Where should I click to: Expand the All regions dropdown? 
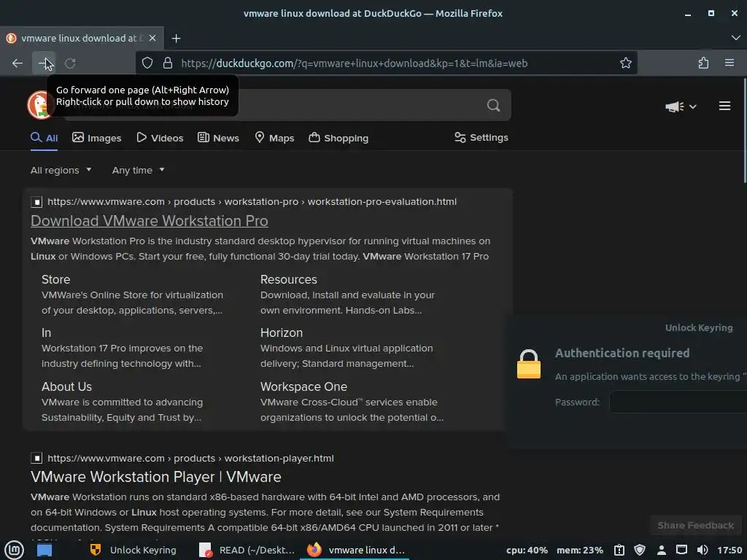(x=61, y=170)
